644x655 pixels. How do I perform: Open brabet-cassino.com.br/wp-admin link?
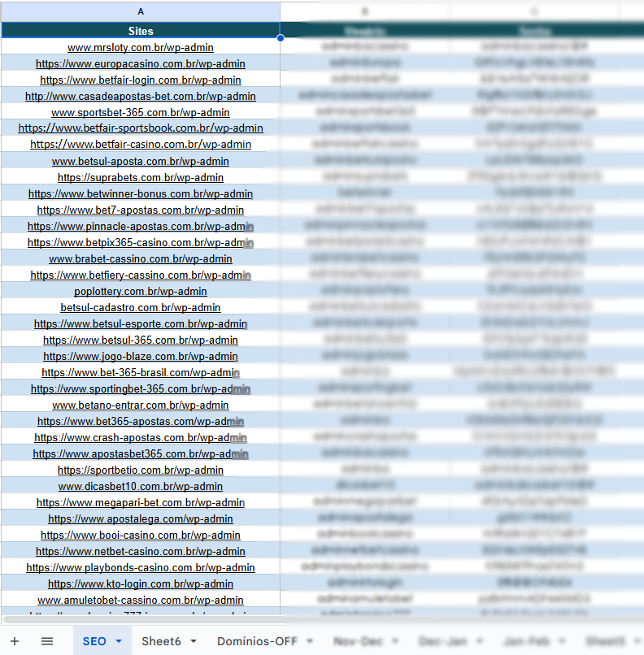[141, 259]
